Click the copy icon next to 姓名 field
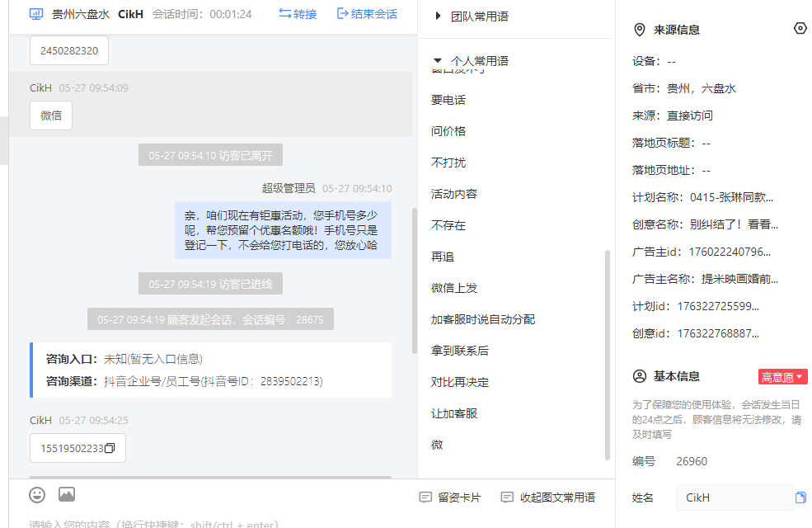The height and width of the screenshot is (528, 812). [x=800, y=497]
